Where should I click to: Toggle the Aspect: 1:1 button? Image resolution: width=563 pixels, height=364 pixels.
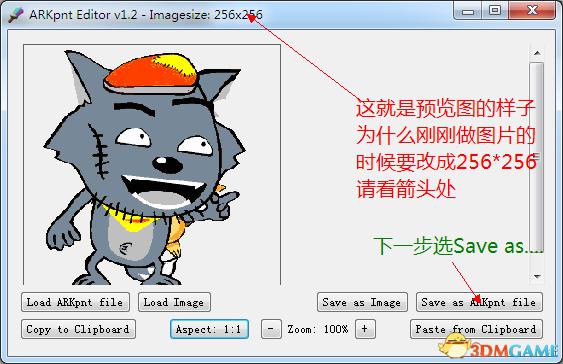(x=209, y=329)
